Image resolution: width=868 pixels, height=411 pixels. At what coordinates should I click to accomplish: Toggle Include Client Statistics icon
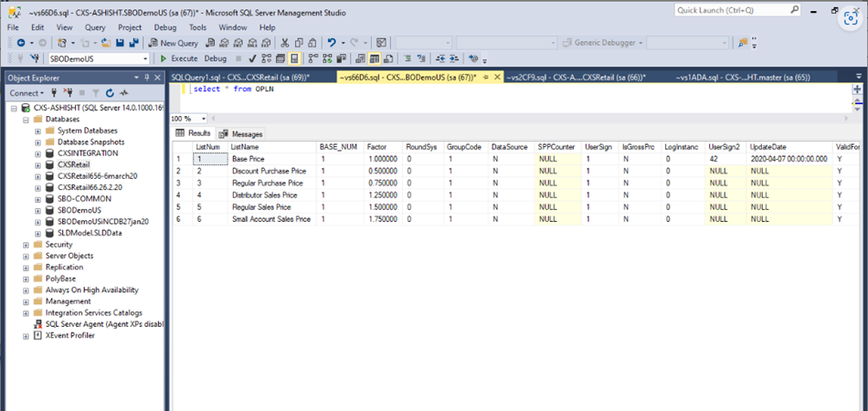(x=341, y=58)
